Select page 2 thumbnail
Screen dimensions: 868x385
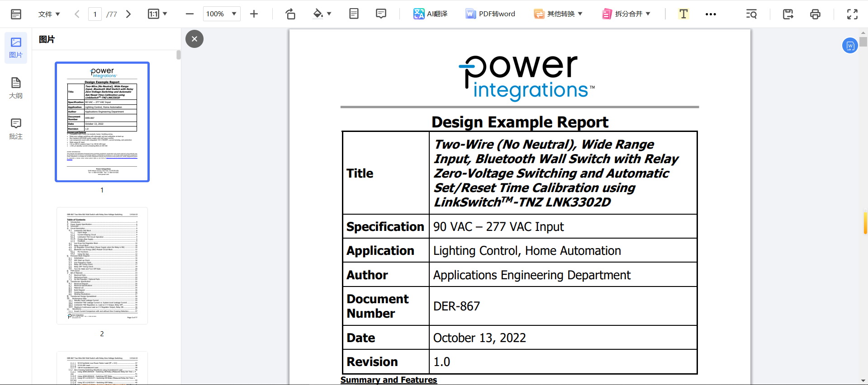coord(102,266)
